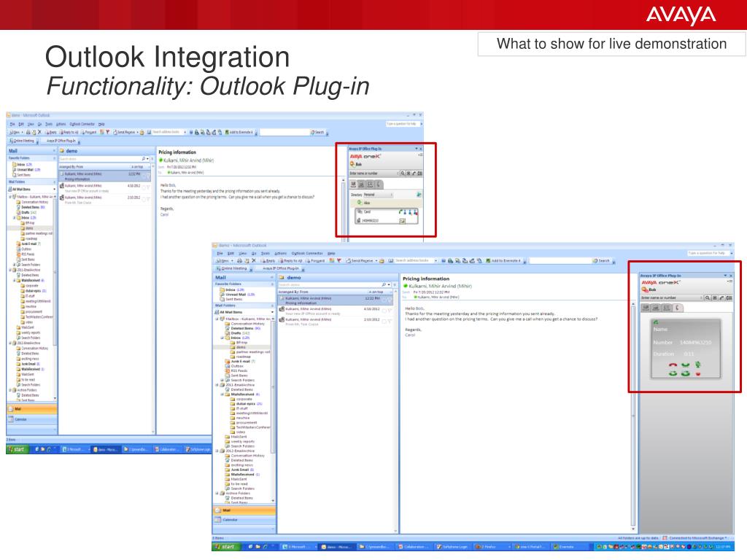The height and width of the screenshot is (560, 747).
Task: Toggle the flag on the 4/16/2012 email in the front window
Action: [389, 311]
